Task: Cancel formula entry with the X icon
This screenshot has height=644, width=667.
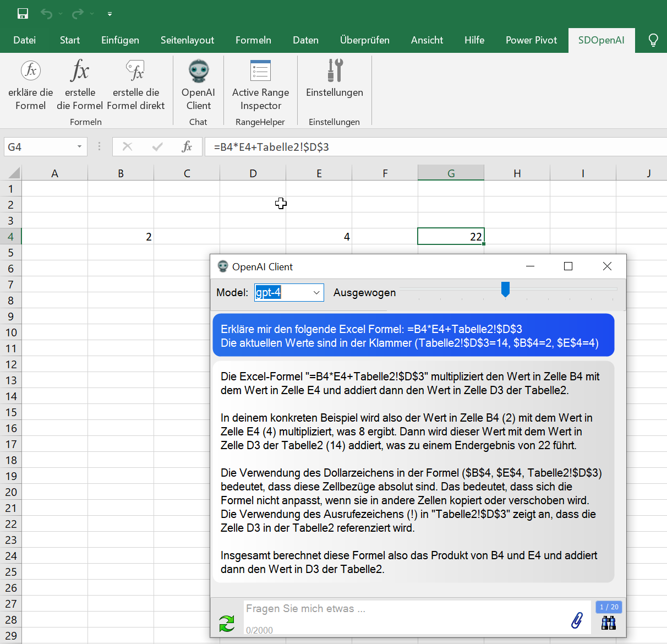Action: pyautogui.click(x=127, y=146)
